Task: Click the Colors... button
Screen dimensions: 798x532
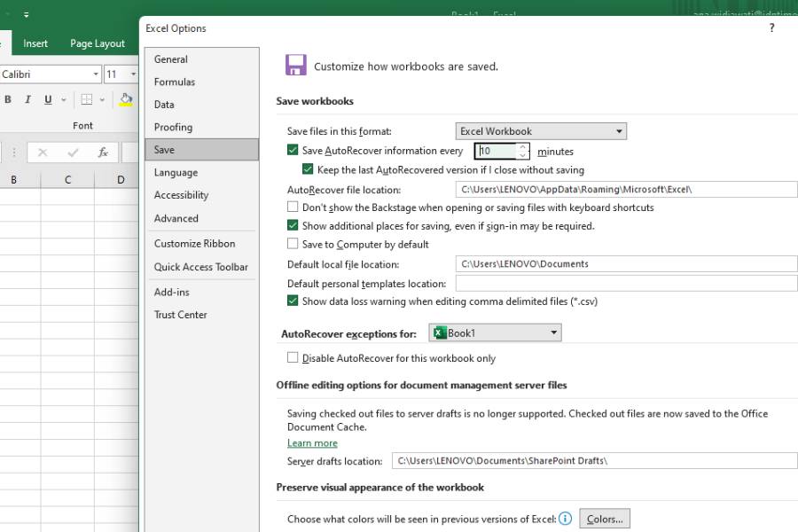Action: pyautogui.click(x=605, y=519)
